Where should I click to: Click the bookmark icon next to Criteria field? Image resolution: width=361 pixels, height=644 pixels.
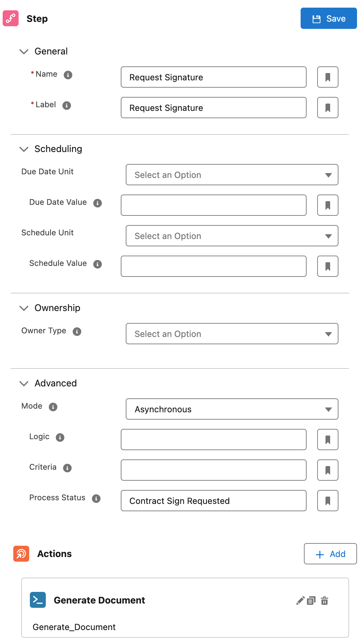click(328, 470)
